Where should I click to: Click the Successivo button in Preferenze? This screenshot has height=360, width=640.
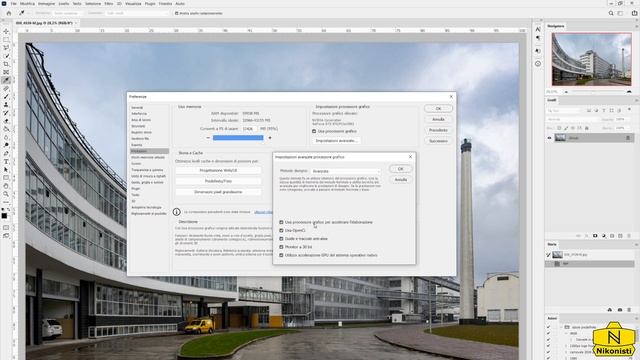(438, 141)
